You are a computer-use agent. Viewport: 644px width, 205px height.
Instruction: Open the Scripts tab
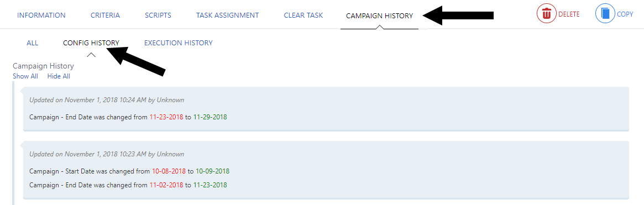click(158, 15)
